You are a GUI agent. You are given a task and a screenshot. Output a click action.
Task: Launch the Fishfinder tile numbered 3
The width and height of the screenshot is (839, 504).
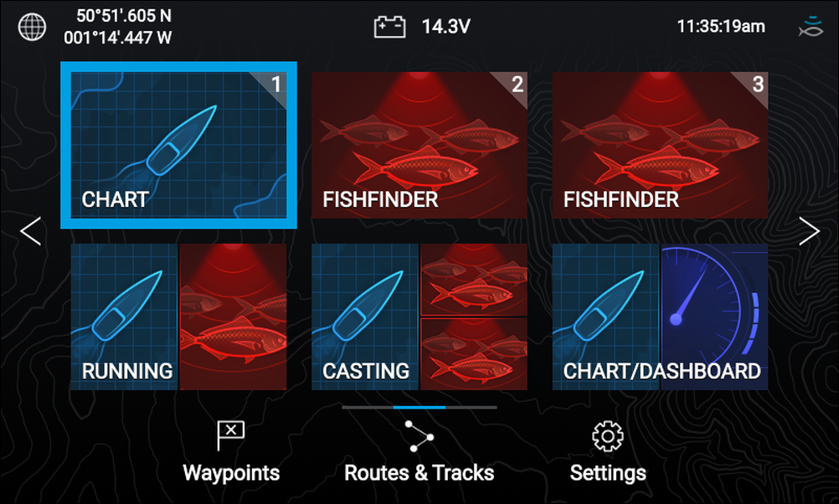[x=661, y=146]
